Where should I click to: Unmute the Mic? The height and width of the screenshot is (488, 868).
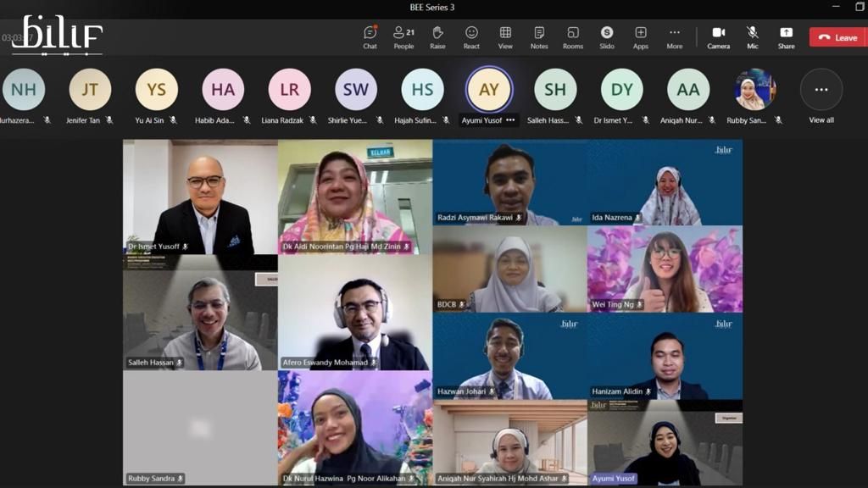(x=752, y=36)
